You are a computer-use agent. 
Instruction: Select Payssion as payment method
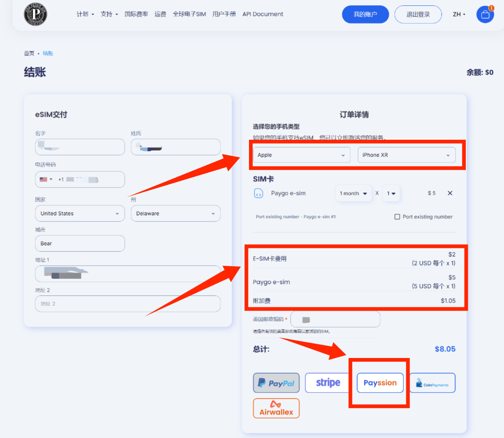pos(380,383)
